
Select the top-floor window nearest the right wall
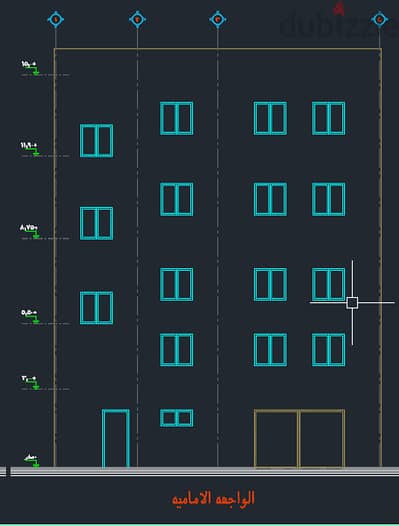tap(329, 118)
